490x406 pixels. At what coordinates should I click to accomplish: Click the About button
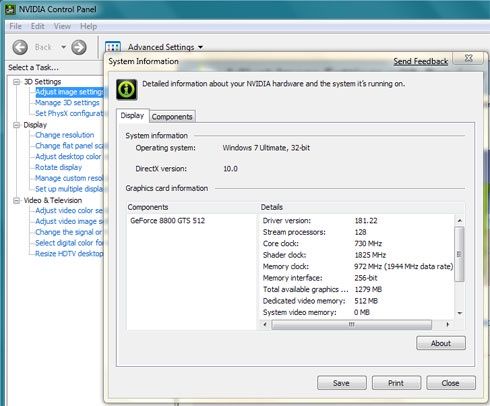(x=441, y=343)
